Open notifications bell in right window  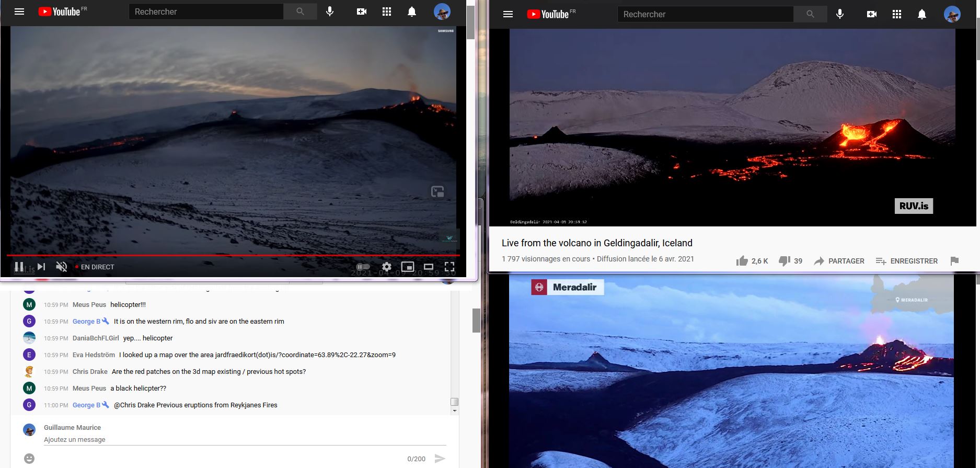tap(922, 14)
